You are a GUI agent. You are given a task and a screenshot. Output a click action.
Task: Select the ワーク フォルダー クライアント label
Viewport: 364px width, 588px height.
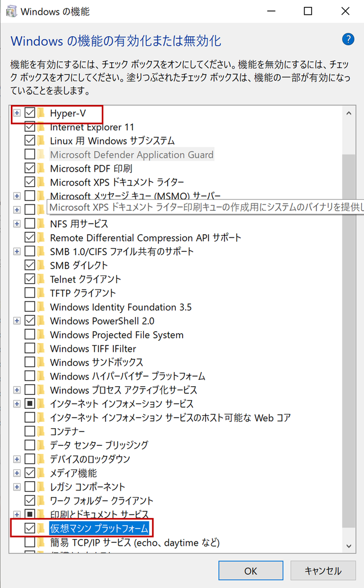(x=101, y=501)
